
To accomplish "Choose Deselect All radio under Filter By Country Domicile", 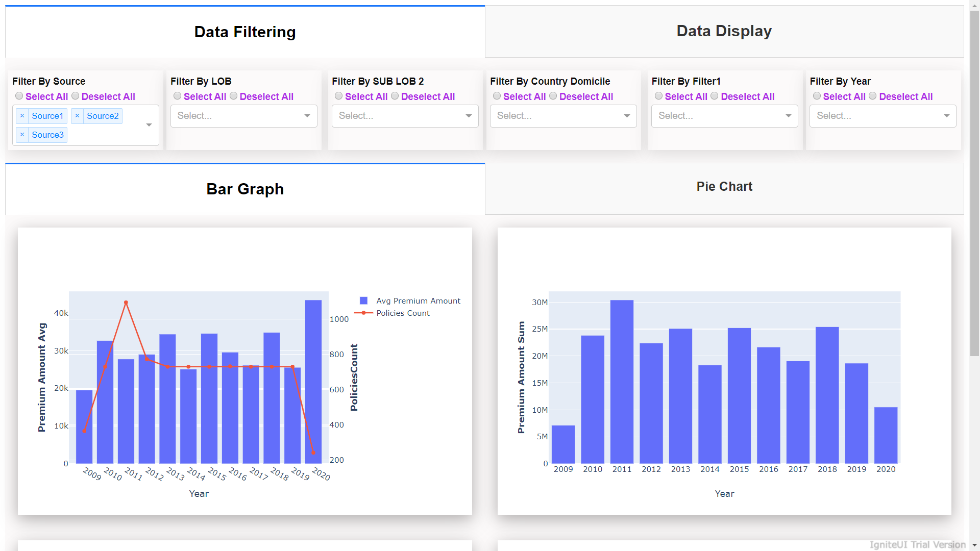I will click(x=553, y=96).
